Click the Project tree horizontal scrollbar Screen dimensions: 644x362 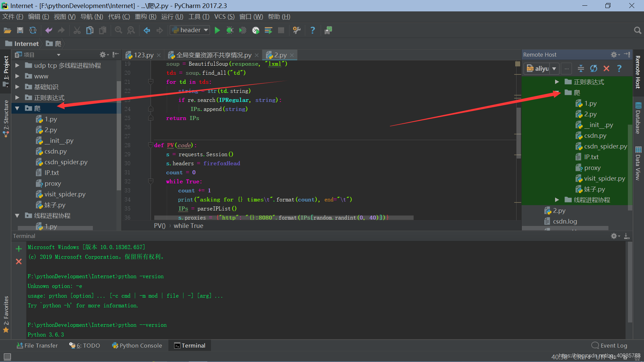(55, 228)
